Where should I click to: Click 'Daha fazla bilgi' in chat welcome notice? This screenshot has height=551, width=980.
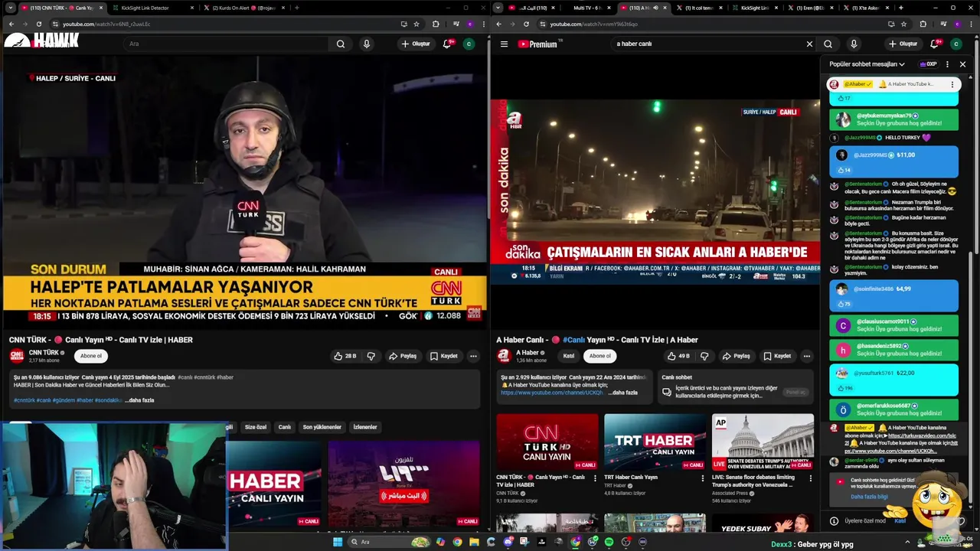869,497
